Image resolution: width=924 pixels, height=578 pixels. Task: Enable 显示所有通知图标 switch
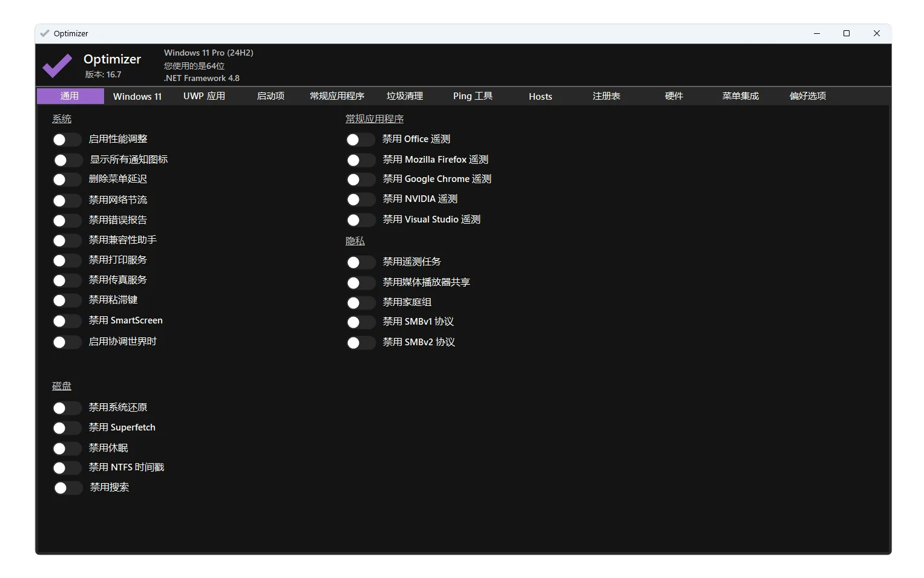point(68,160)
